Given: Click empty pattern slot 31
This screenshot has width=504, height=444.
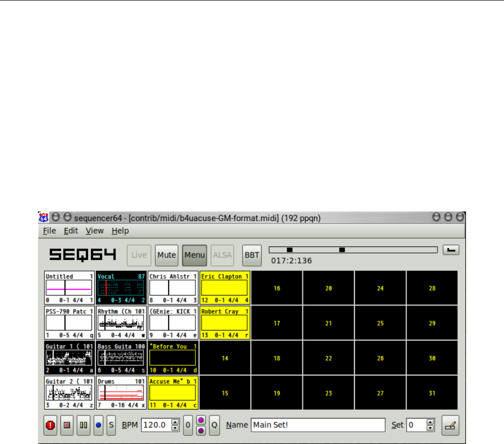Looking at the screenshot, I should point(432,393).
